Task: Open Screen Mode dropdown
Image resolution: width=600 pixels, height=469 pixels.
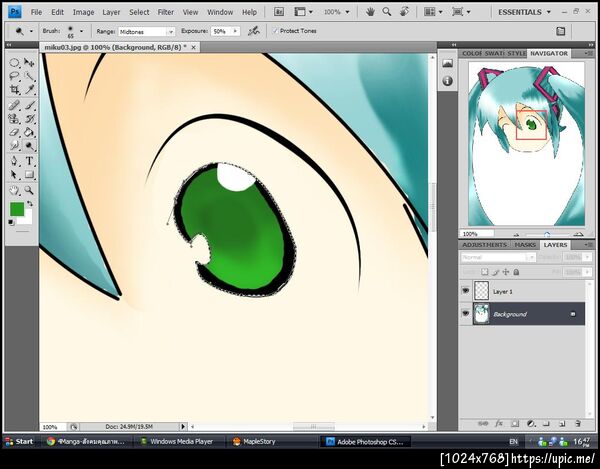Action: coord(461,12)
